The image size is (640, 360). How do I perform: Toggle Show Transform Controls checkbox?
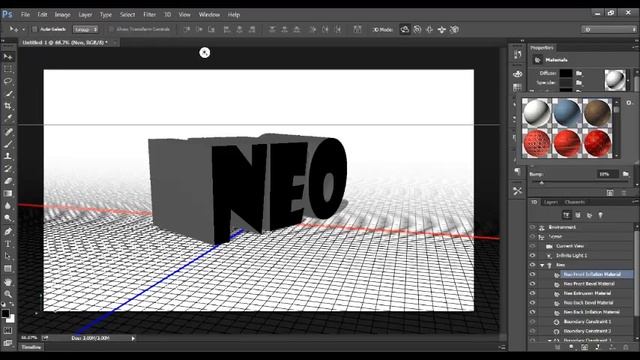[x=111, y=29]
